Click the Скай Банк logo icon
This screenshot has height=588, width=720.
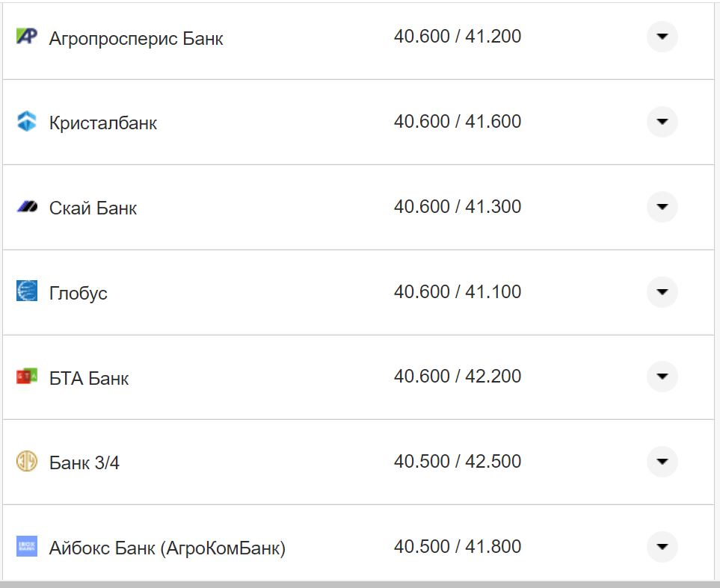[x=26, y=207]
